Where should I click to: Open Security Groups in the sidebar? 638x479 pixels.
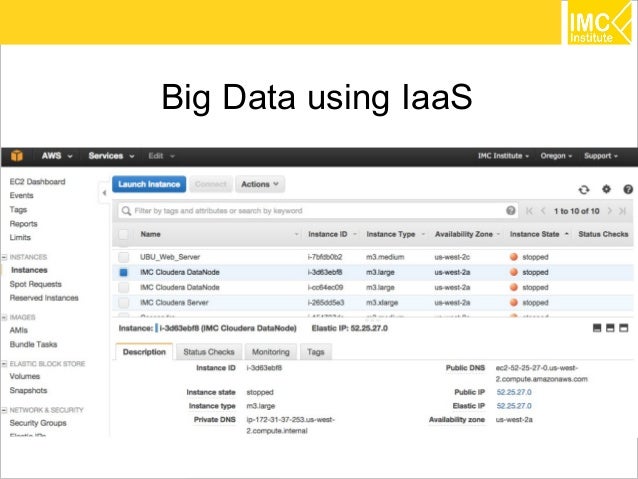38,423
